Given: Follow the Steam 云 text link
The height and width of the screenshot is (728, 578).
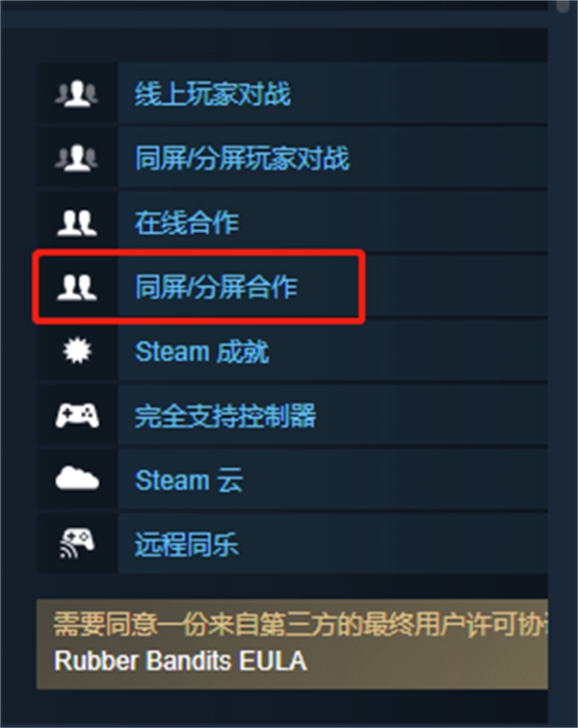Looking at the screenshot, I should coord(189,481).
